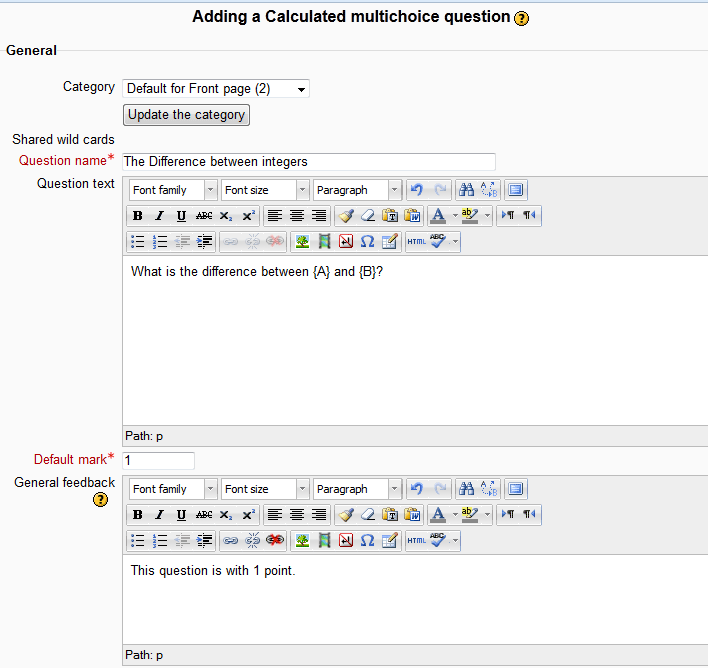Viewport: 708px width, 668px height.
Task: Open Paragraph format menu in Question text
Action: pos(357,190)
